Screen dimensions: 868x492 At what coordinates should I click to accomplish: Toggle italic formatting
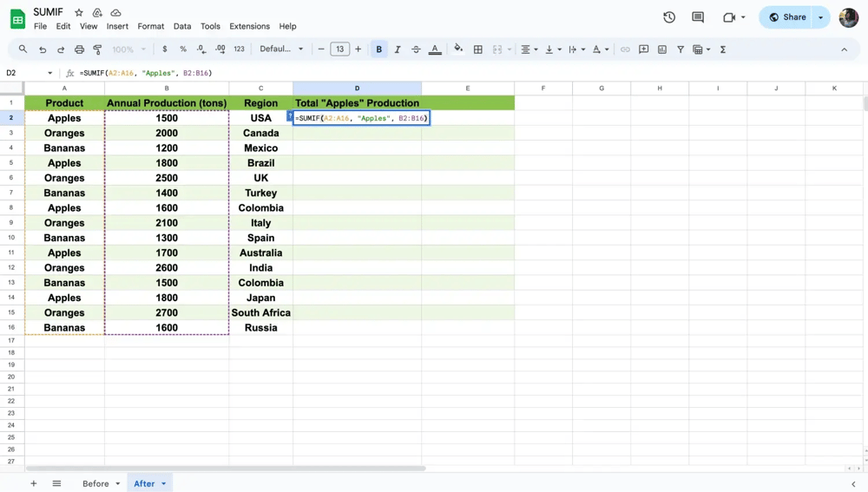pos(398,49)
